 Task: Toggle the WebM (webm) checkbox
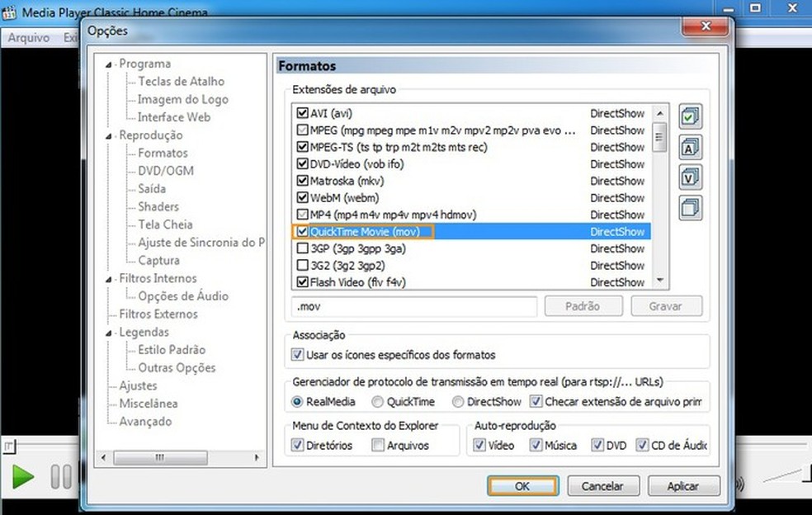click(x=302, y=198)
